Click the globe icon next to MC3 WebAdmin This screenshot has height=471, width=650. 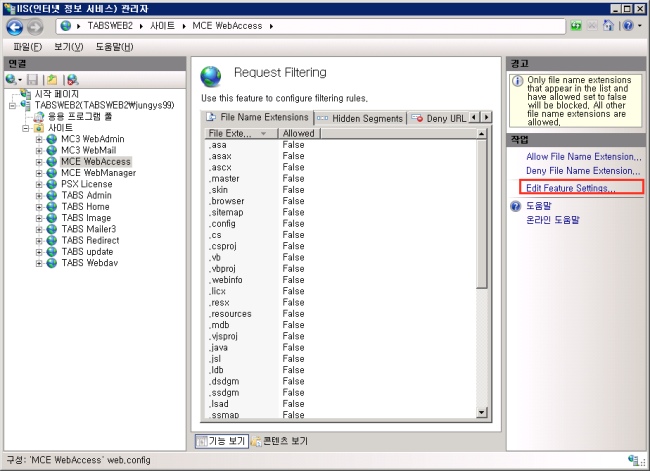coord(51,139)
